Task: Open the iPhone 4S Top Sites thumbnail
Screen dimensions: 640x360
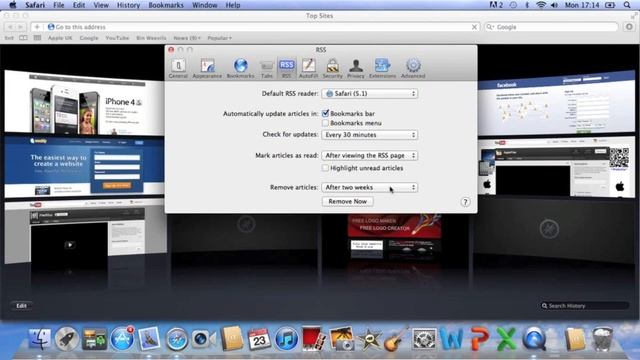Action: click(x=84, y=102)
